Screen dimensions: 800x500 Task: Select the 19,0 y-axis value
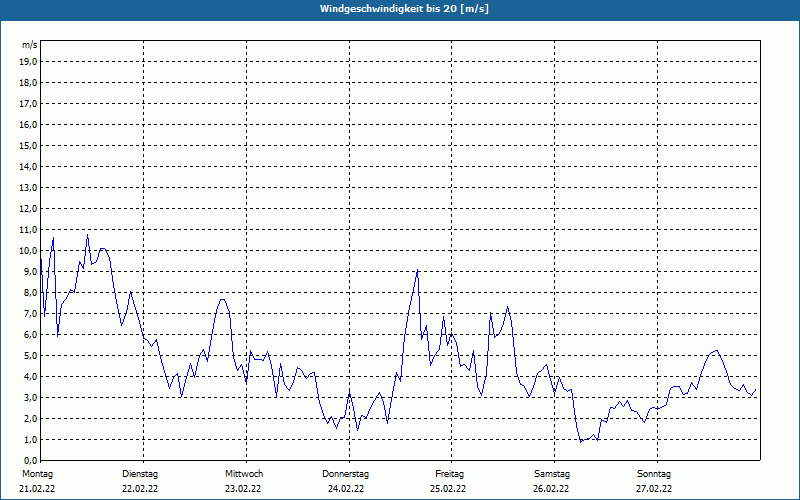(29, 62)
